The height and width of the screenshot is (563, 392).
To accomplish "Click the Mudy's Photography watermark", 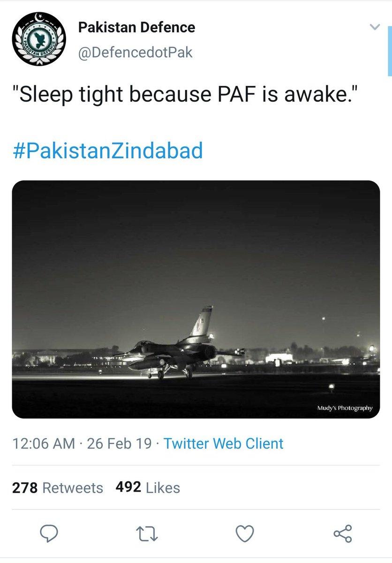I will 344,408.
